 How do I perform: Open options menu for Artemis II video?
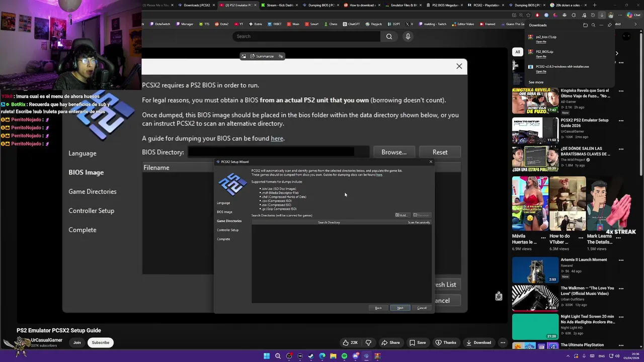pyautogui.click(x=621, y=260)
